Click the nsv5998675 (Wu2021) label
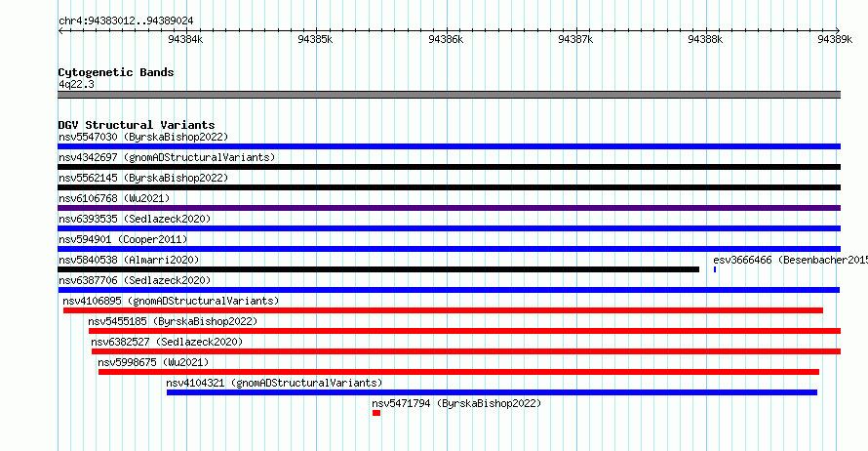 153,362
